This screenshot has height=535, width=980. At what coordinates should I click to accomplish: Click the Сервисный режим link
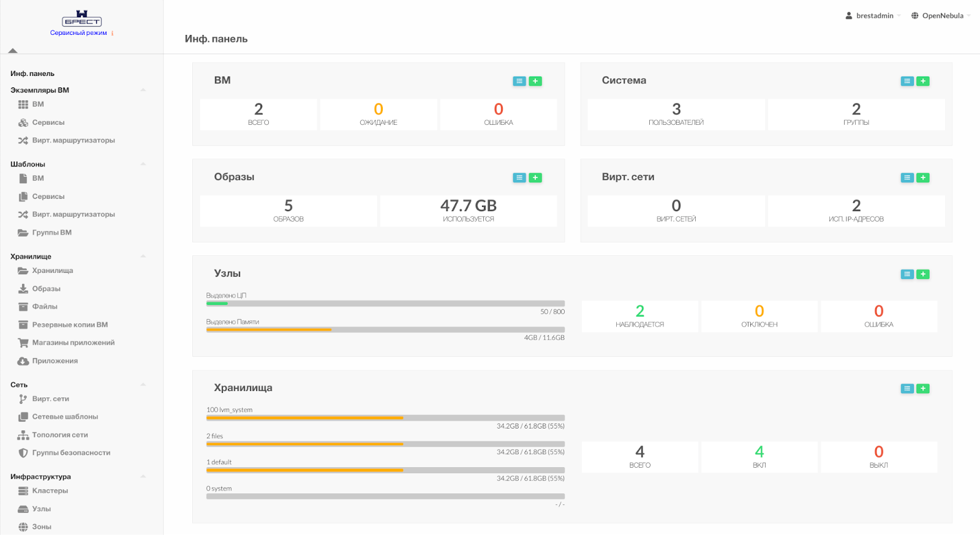pyautogui.click(x=78, y=33)
